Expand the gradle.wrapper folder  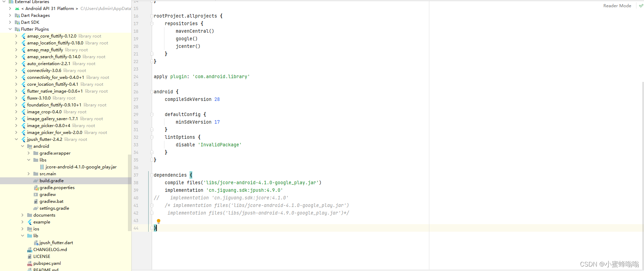pyautogui.click(x=29, y=153)
